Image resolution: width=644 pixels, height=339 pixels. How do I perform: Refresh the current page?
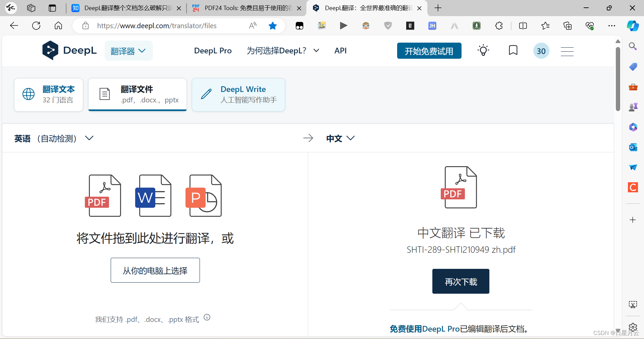[x=36, y=26]
